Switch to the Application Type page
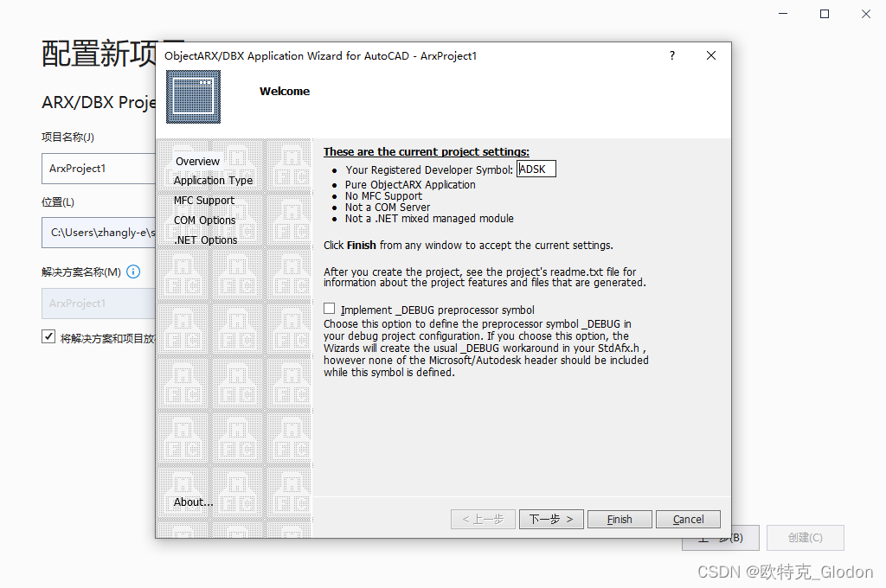The width and height of the screenshot is (886, 588). [212, 180]
